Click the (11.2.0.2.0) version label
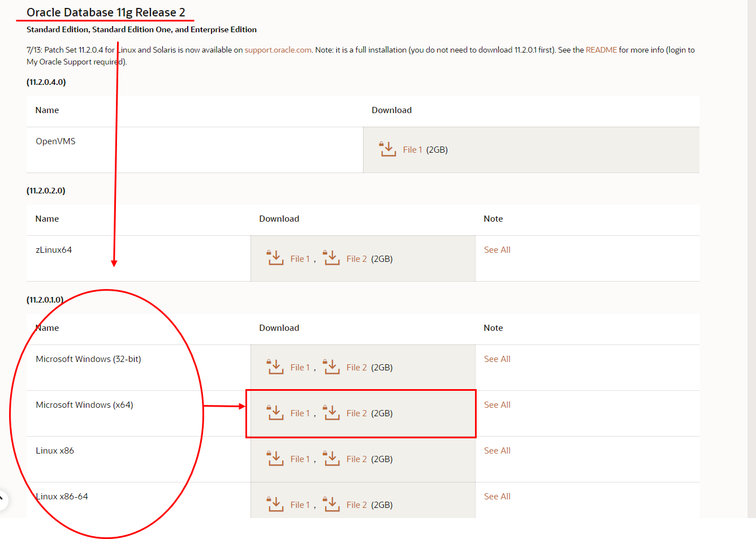 tap(46, 191)
